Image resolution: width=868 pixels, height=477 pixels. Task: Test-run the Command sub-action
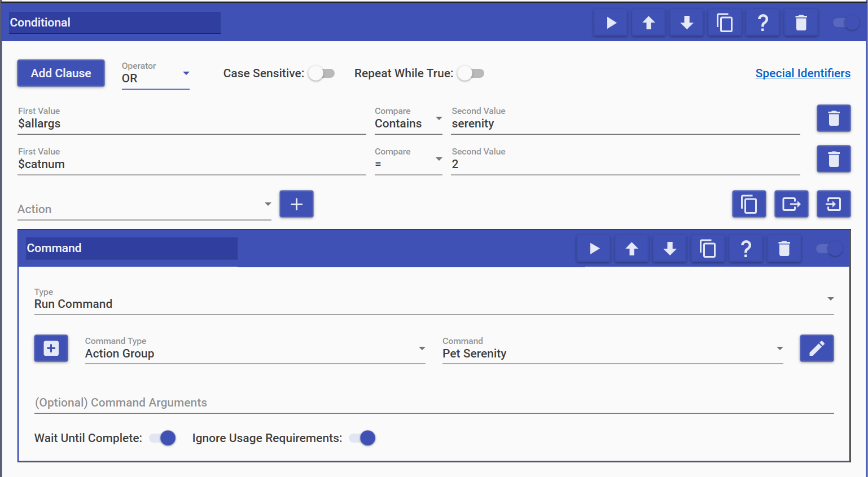(594, 249)
